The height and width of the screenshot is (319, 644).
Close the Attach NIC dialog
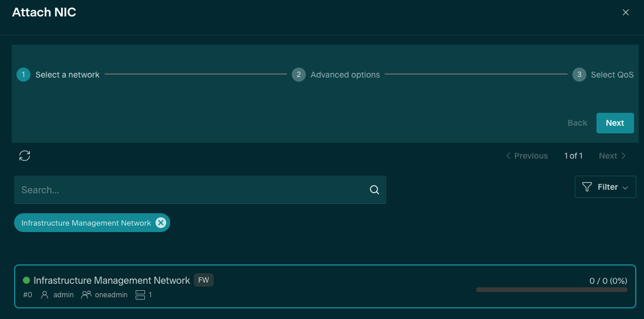tap(626, 12)
